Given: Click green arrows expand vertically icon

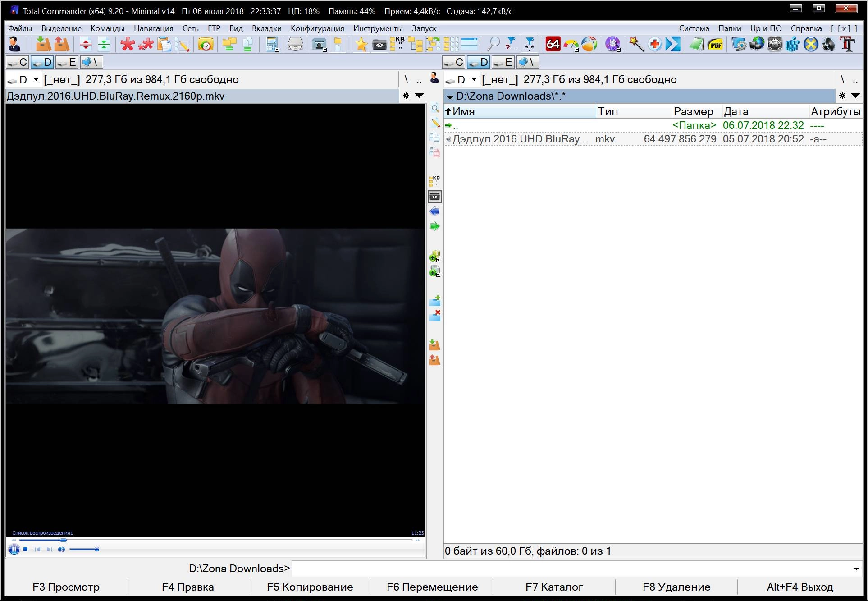Looking at the screenshot, I should tap(104, 44).
